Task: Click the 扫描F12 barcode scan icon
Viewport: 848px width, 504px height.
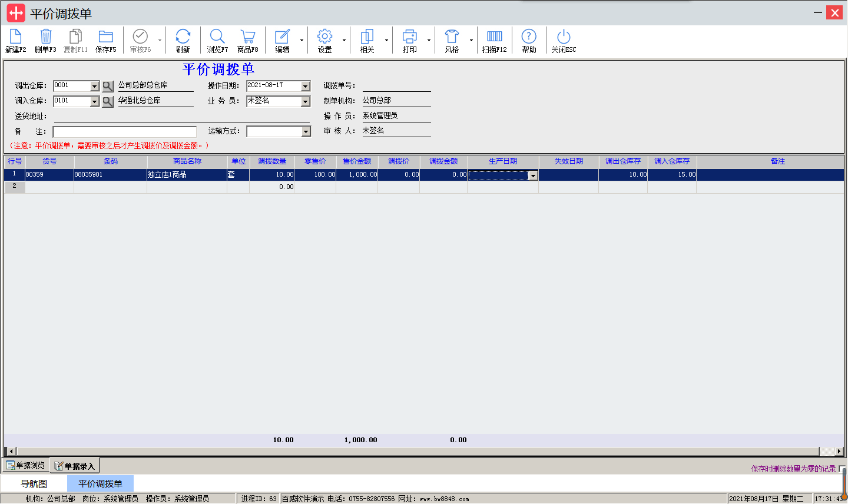Action: coord(495,41)
